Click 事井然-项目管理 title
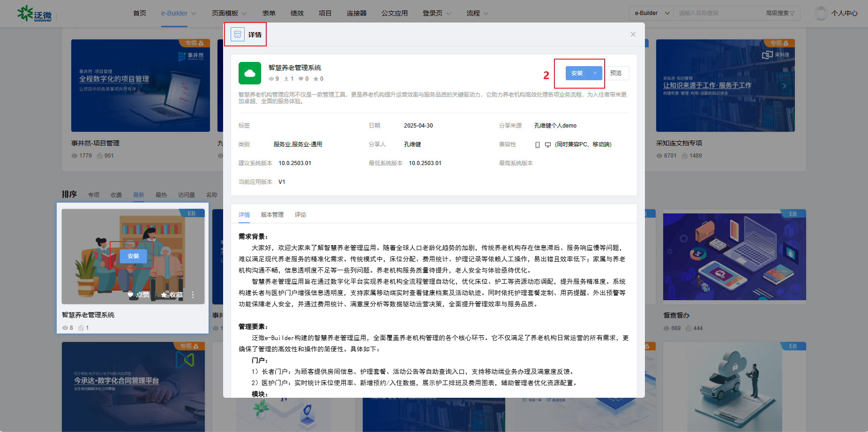Screen dimensions: 868x432 (96, 144)
